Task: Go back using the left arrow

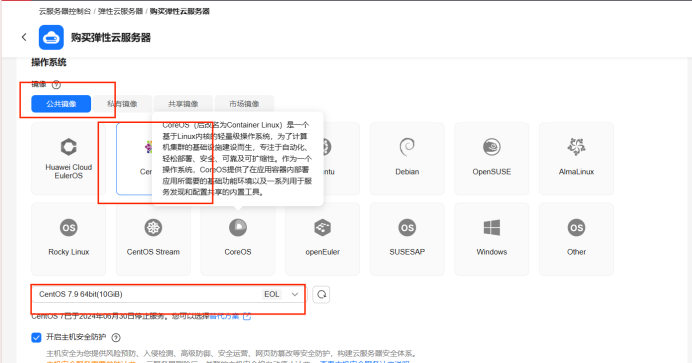Action: [24, 37]
